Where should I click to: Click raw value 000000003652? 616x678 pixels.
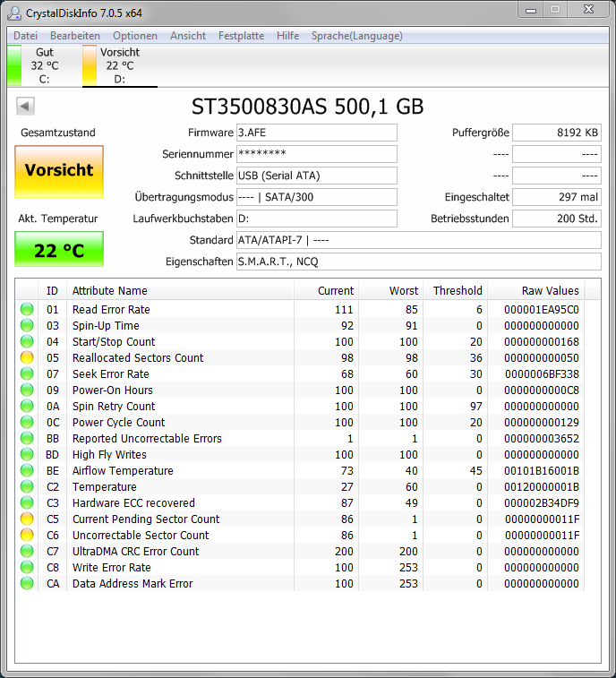(x=541, y=439)
